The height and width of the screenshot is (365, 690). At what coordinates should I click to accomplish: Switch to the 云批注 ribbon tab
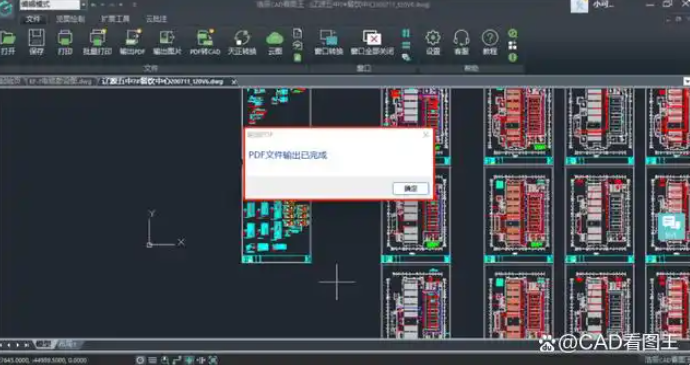pos(156,19)
